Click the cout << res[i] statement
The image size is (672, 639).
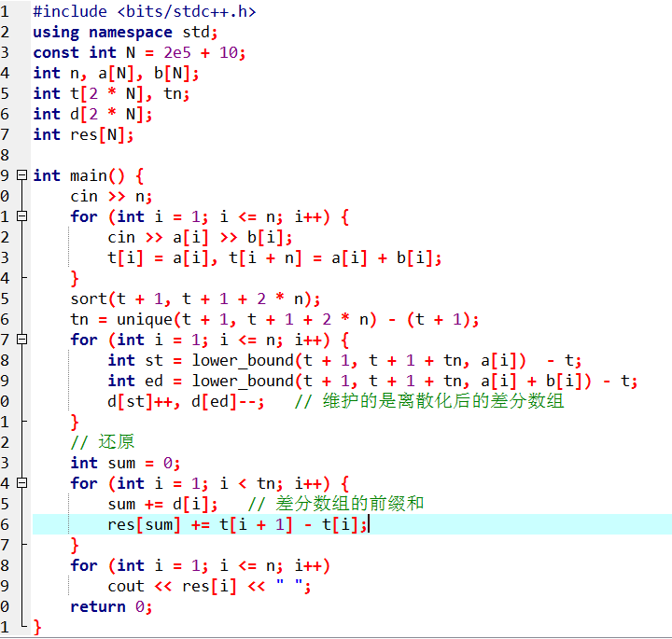click(209, 586)
